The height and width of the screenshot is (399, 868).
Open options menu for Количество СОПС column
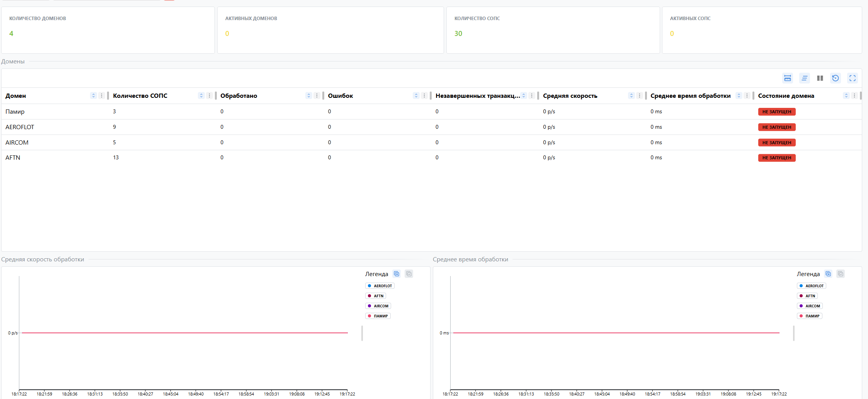click(209, 96)
